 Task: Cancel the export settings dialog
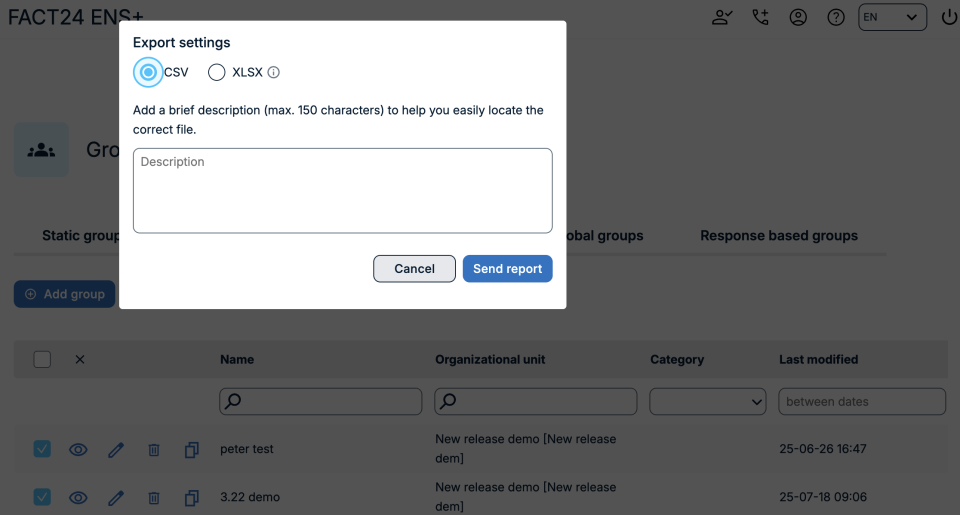tap(414, 268)
